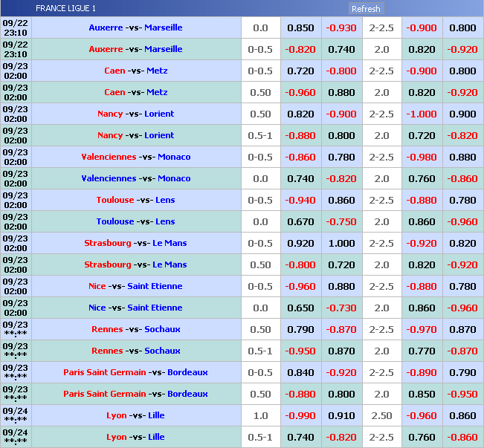Select -0.990 odds for Lyon vs Lille
This screenshot has height=448, width=484.
[x=300, y=415]
